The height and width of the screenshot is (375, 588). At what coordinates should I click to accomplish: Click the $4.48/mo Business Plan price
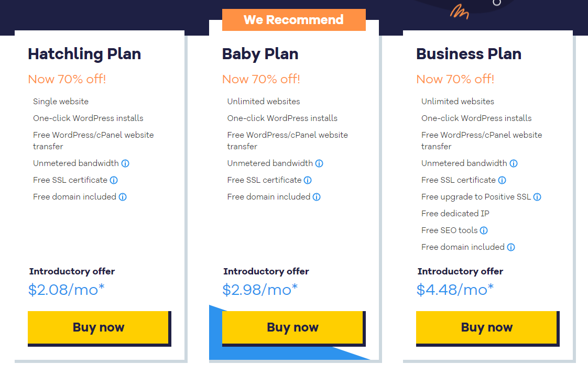pyautogui.click(x=455, y=290)
